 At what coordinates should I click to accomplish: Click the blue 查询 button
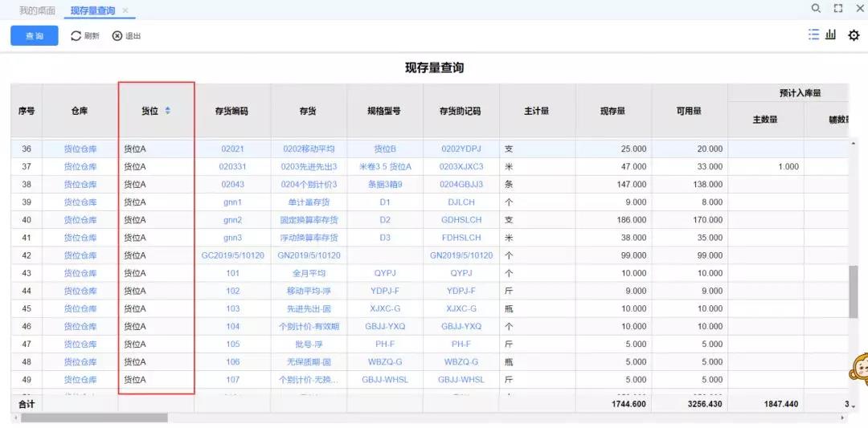coord(35,36)
